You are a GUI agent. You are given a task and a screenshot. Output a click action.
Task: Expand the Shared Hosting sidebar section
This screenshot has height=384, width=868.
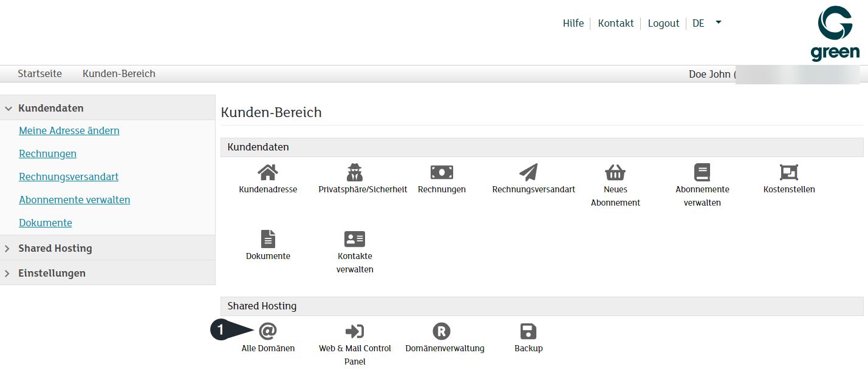coord(55,248)
